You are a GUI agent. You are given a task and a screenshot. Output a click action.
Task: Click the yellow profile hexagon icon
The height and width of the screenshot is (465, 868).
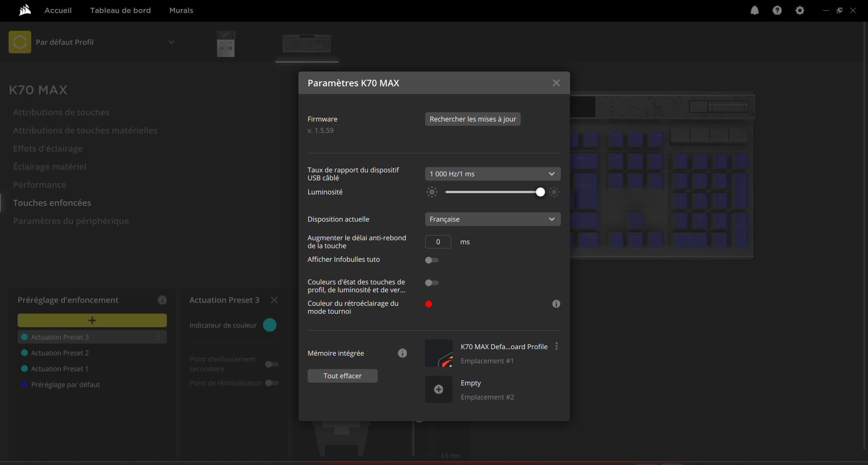pyautogui.click(x=20, y=42)
